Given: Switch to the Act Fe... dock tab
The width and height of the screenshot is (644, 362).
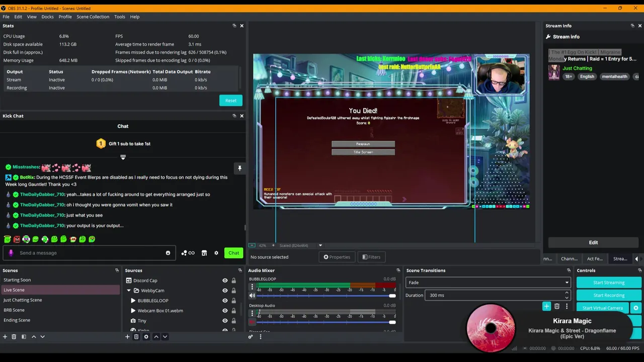Looking at the screenshot, I should [x=595, y=259].
